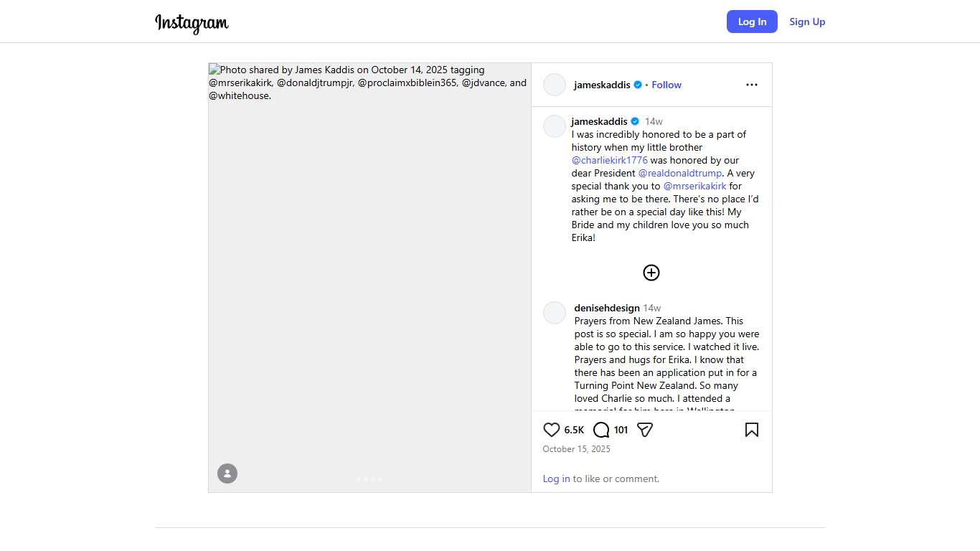The image size is (980, 551).
Task: Save post with bookmark icon
Action: point(751,430)
